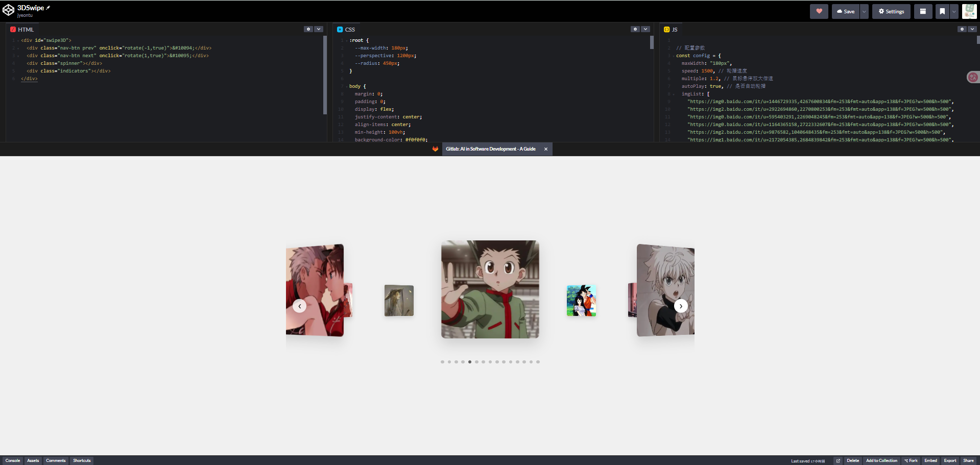
Task: Click the CodePen logo icon
Action: (x=8, y=11)
